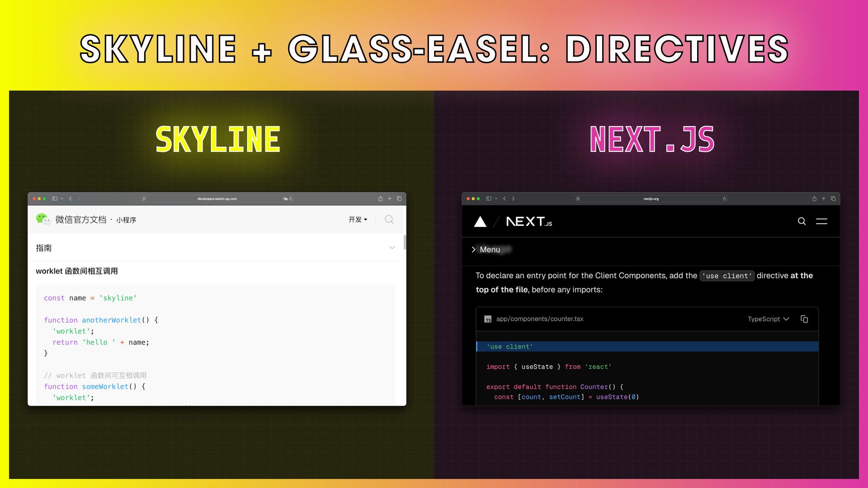Search the WeChat documentation

click(389, 220)
